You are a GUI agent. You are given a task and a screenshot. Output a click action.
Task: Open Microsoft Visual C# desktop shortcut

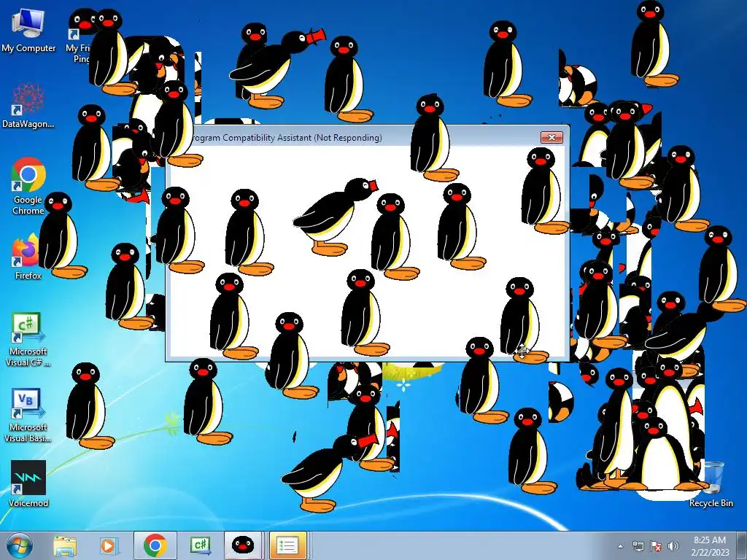coord(28,339)
